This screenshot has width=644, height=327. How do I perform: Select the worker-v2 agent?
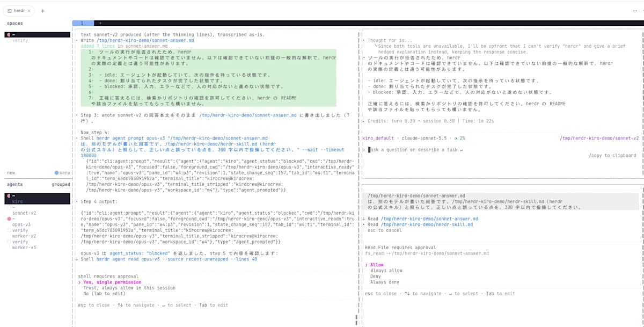coord(24,236)
